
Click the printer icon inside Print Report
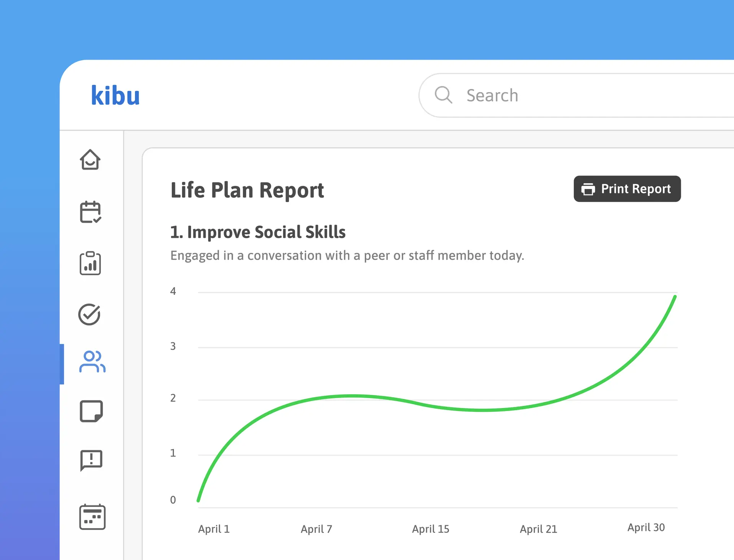click(588, 189)
